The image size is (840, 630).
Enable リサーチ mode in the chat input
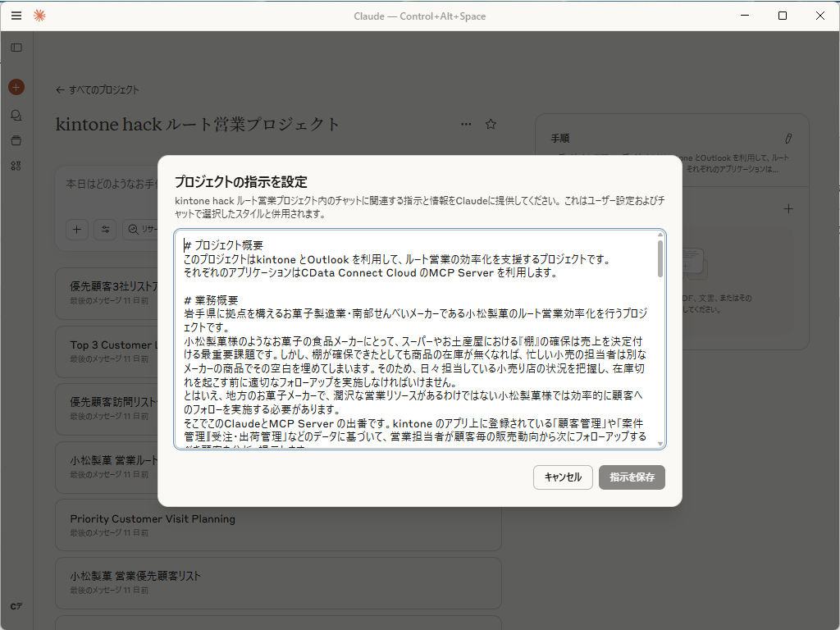tap(142, 230)
